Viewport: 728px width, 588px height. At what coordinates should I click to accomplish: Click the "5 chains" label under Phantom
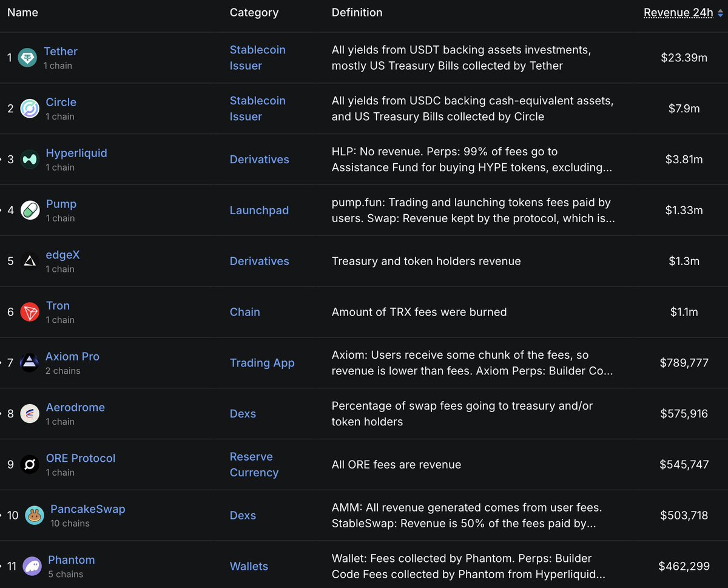tap(66, 574)
